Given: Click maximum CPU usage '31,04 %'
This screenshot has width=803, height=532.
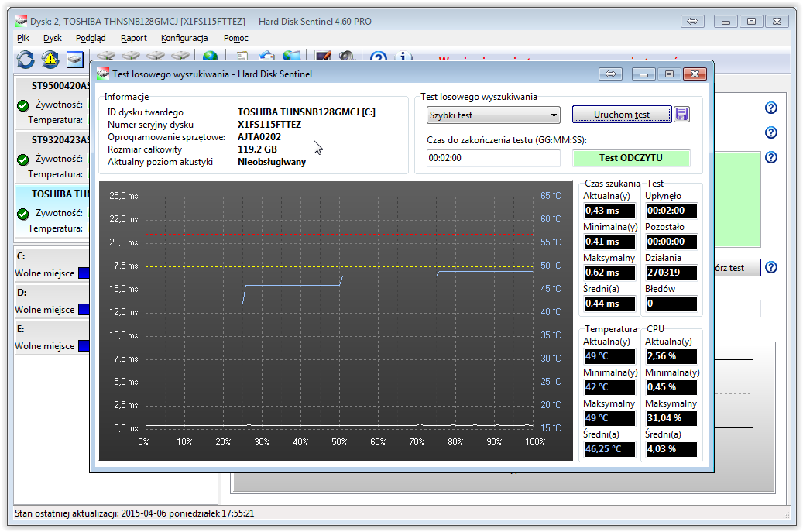Looking at the screenshot, I should point(671,418).
